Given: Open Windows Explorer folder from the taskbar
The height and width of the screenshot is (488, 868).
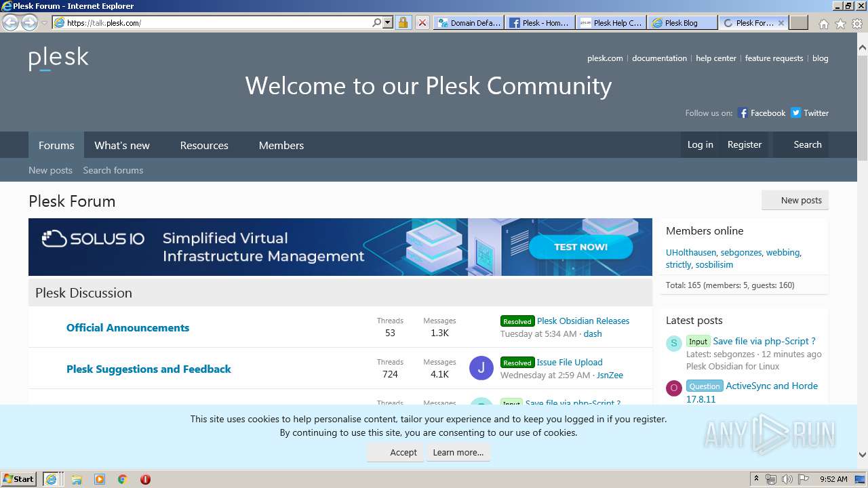Looking at the screenshot, I should click(x=77, y=479).
